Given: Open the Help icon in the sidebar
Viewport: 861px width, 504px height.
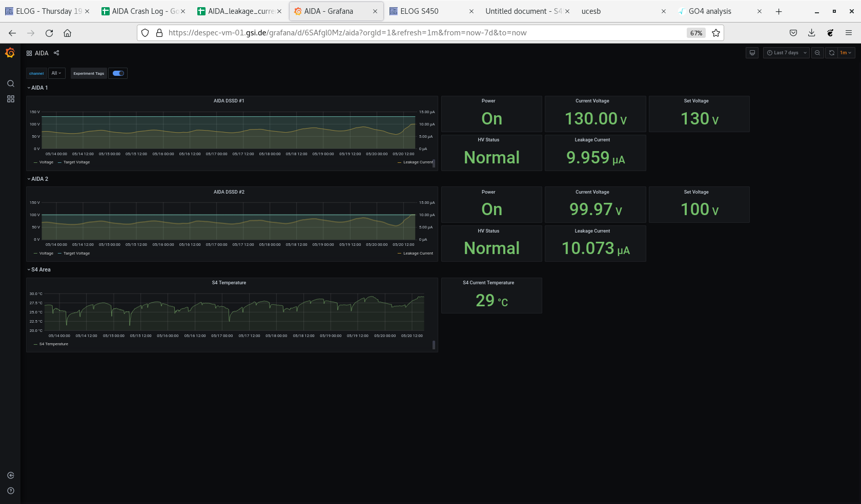Looking at the screenshot, I should tap(10, 491).
